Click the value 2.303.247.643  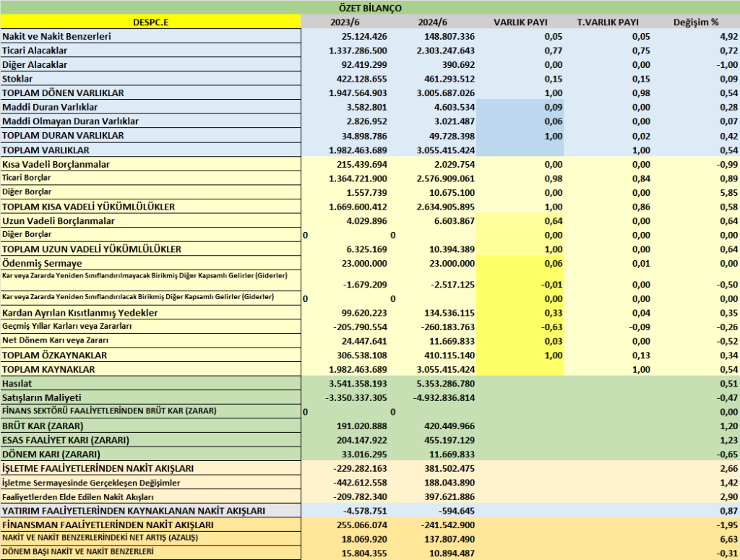(446, 51)
